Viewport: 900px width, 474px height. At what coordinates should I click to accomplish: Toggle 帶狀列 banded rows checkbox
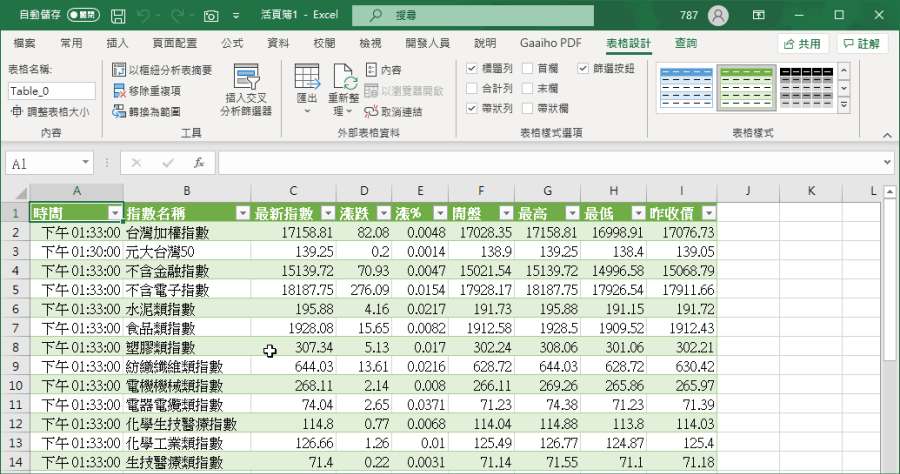point(472,108)
